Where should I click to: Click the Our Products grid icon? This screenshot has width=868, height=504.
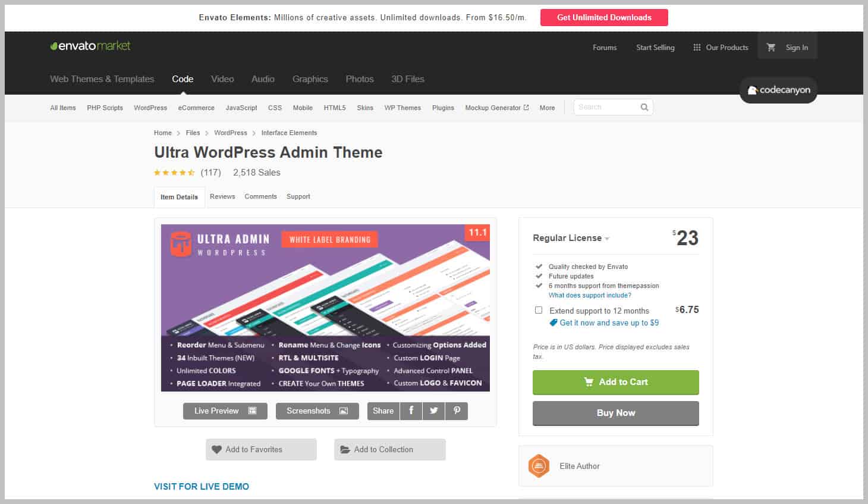697,47
